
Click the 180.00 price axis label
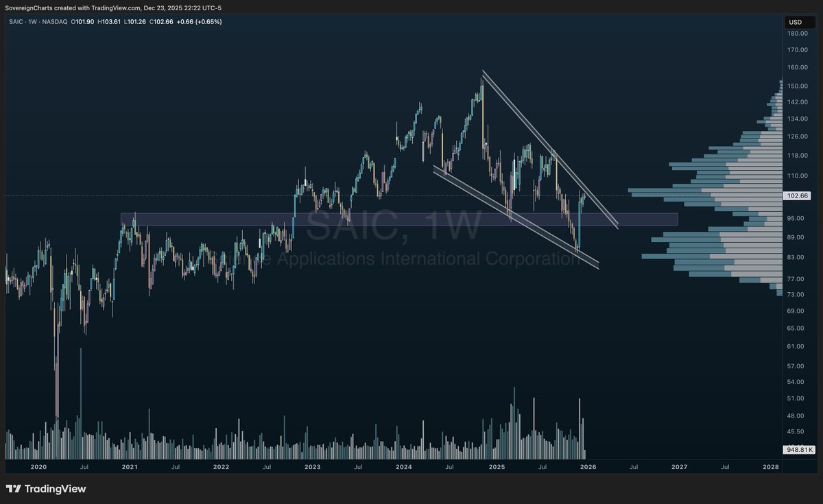(797, 33)
